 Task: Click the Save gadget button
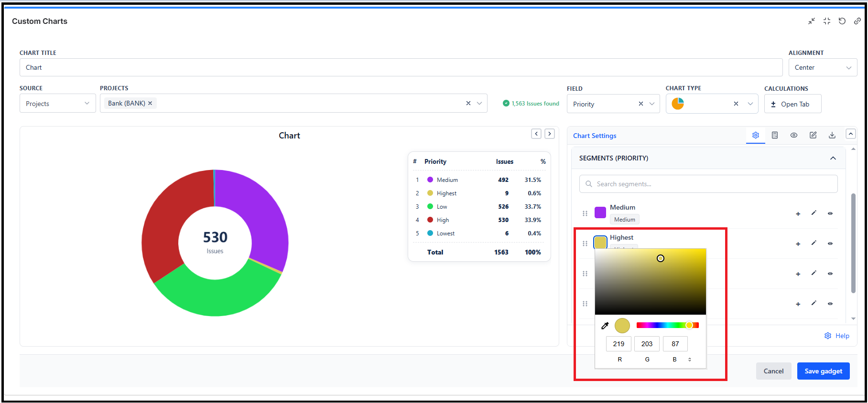coord(823,371)
